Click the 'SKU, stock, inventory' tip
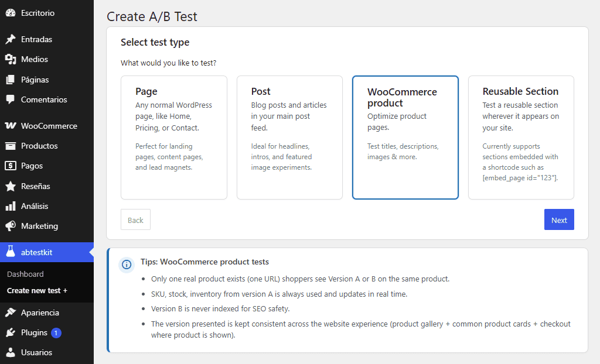This screenshot has width=600, height=364. pos(279,294)
